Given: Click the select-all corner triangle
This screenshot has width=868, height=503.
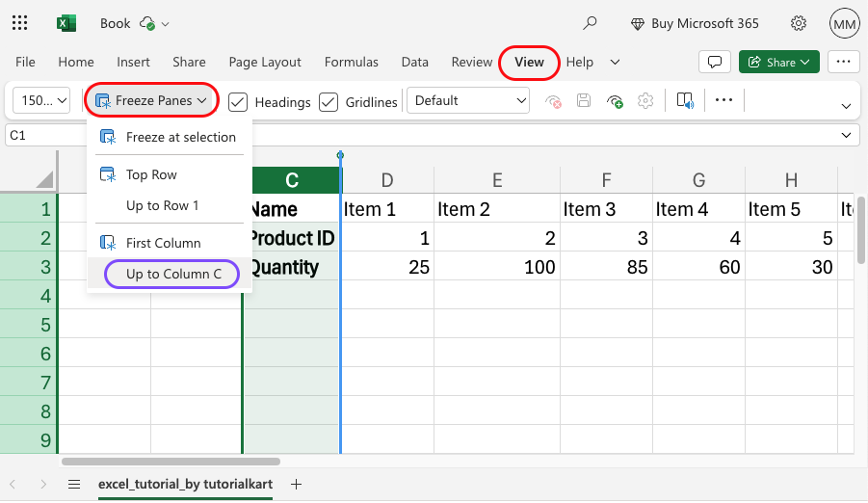Looking at the screenshot, I should pyautogui.click(x=44, y=179).
